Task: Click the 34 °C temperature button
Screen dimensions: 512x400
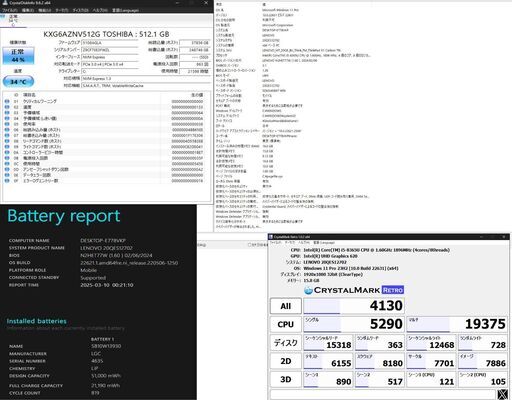Action: [x=18, y=82]
